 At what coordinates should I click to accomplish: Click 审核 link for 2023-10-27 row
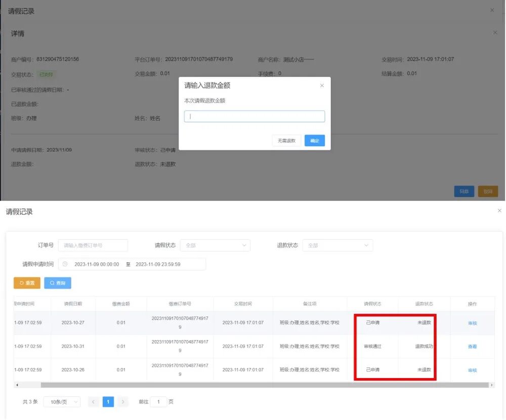pos(473,323)
